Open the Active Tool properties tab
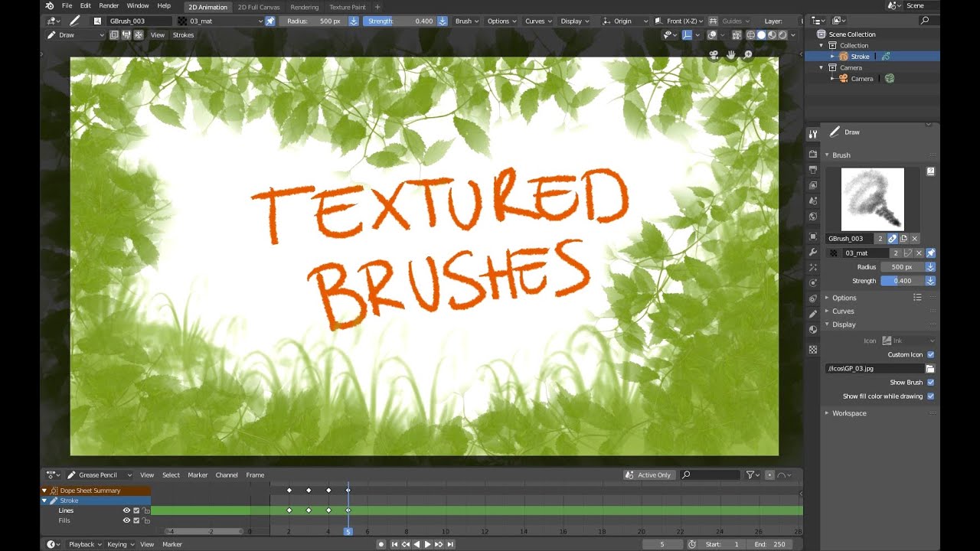The image size is (980, 551). click(x=813, y=135)
